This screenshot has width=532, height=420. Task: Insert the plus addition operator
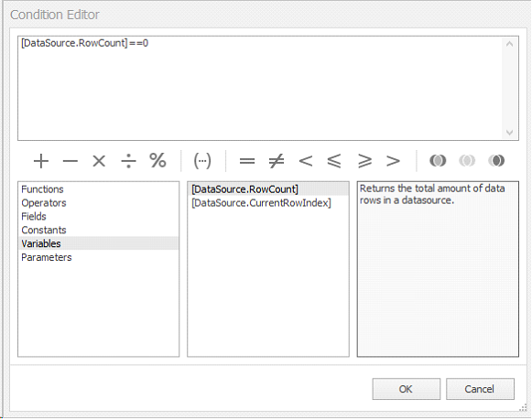(41, 161)
